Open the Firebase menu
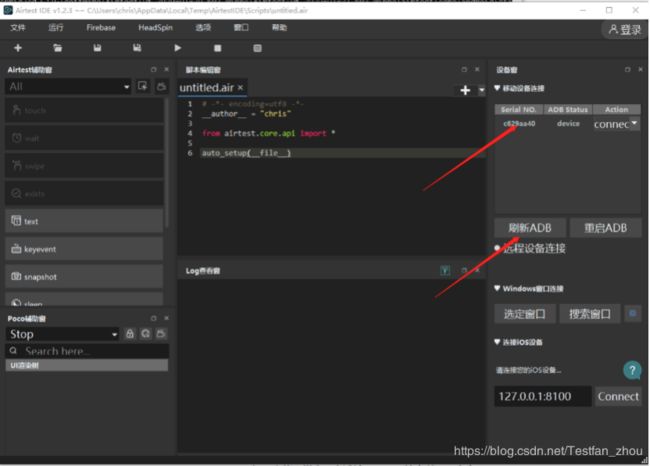 [x=101, y=27]
